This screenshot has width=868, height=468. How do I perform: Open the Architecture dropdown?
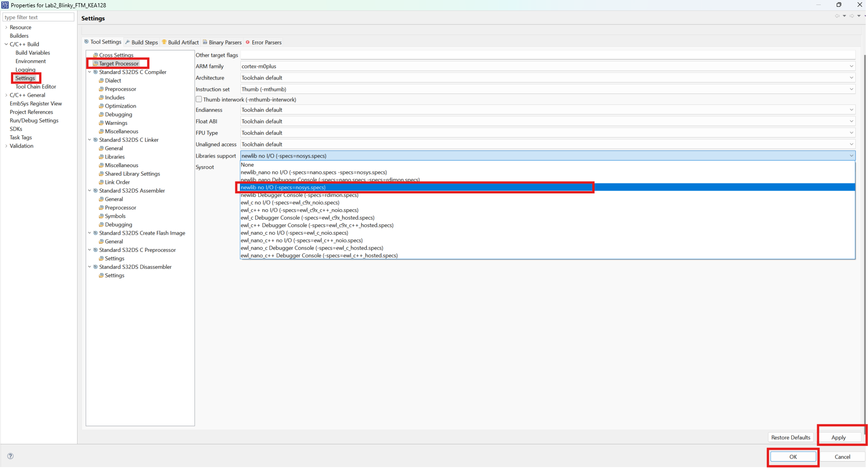point(851,78)
